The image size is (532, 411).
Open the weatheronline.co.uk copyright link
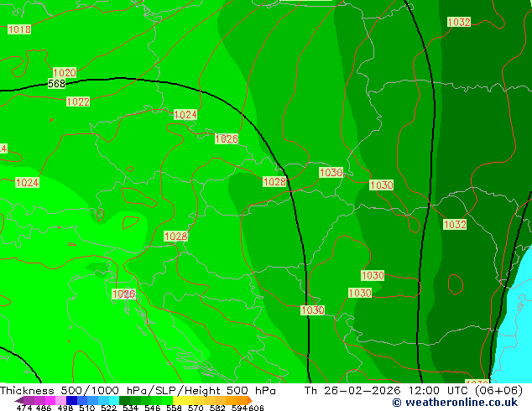click(x=456, y=403)
